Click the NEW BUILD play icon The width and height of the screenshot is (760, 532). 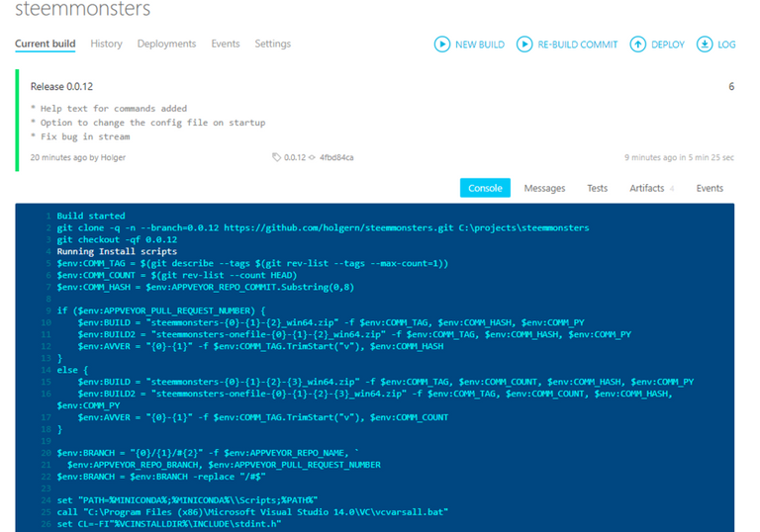[442, 44]
